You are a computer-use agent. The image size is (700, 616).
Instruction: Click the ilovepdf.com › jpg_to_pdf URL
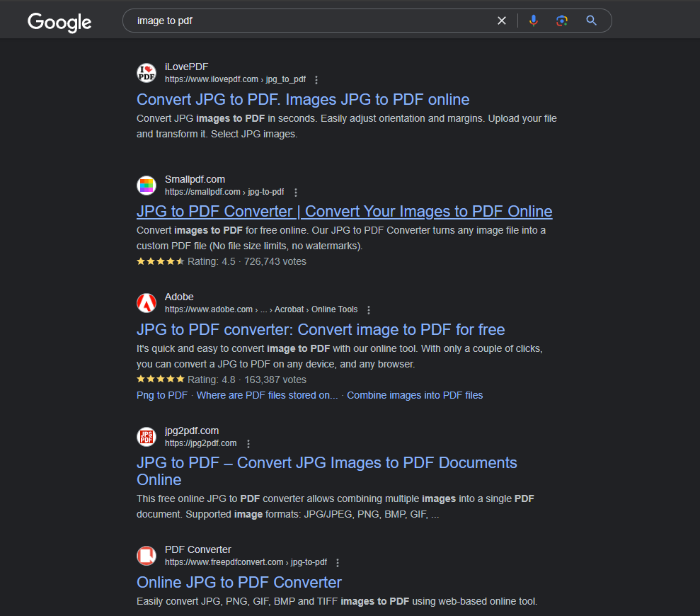(235, 79)
